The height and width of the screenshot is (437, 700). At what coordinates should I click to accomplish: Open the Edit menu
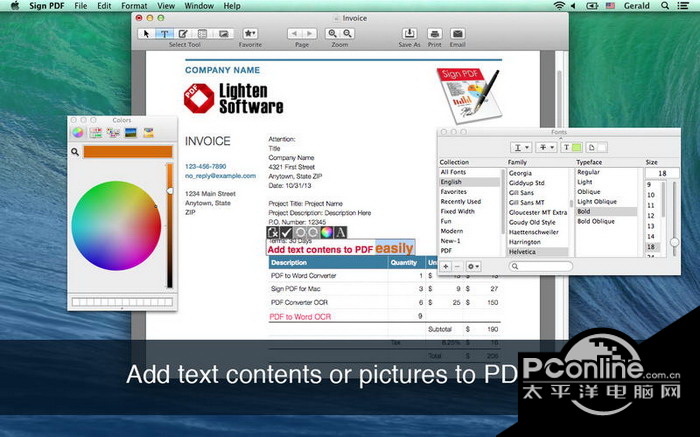(104, 6)
